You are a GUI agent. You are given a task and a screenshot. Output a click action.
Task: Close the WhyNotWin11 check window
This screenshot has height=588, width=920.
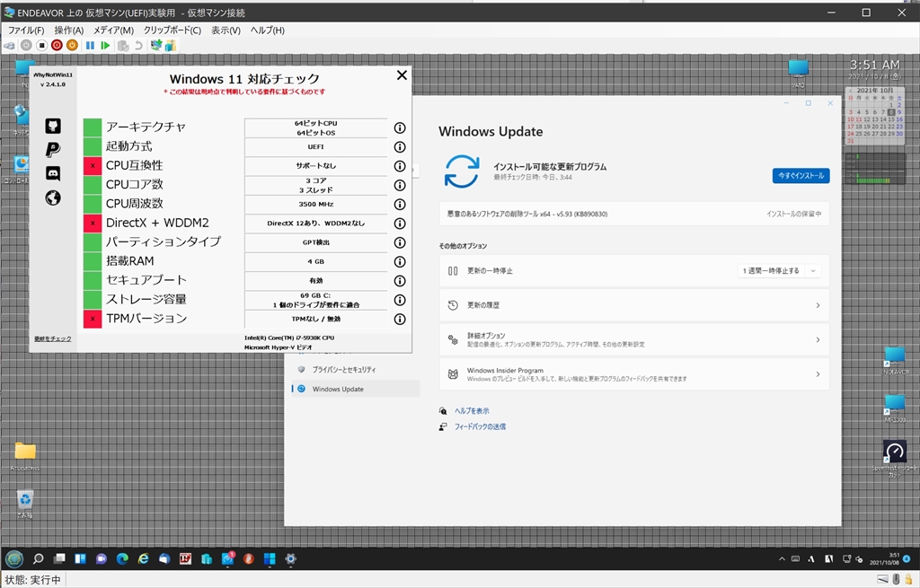[x=402, y=75]
